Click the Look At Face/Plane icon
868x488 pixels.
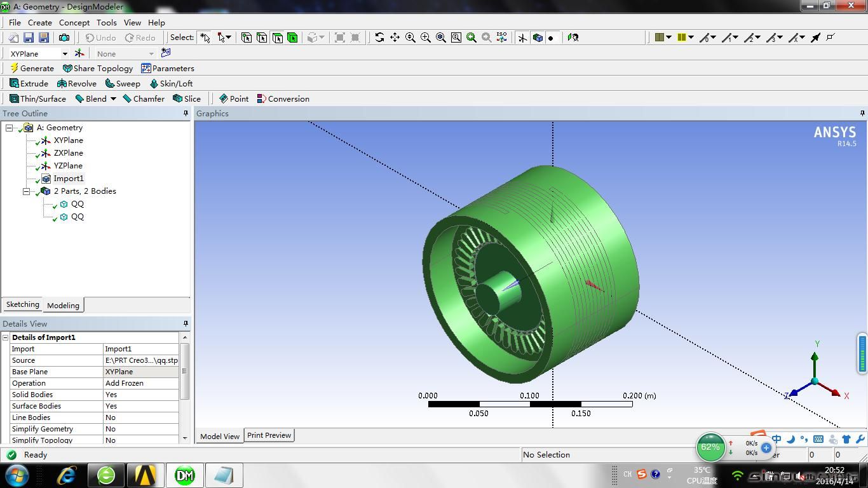[x=573, y=37]
